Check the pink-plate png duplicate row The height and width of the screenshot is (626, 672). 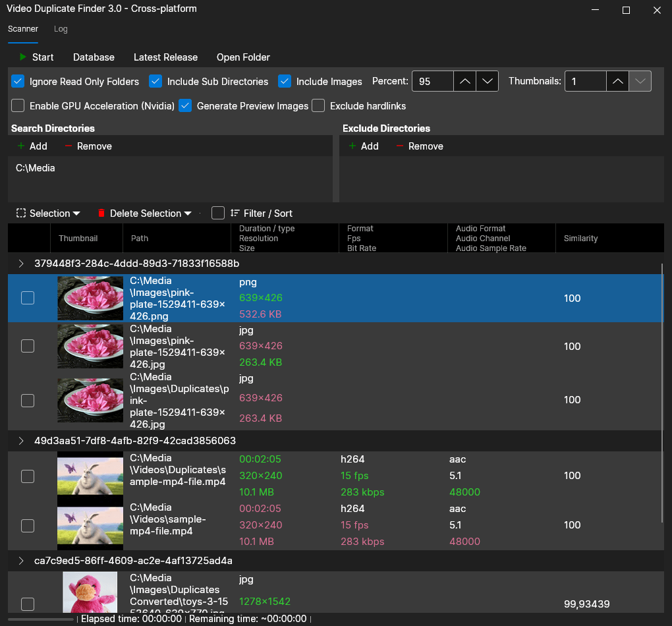(x=28, y=298)
